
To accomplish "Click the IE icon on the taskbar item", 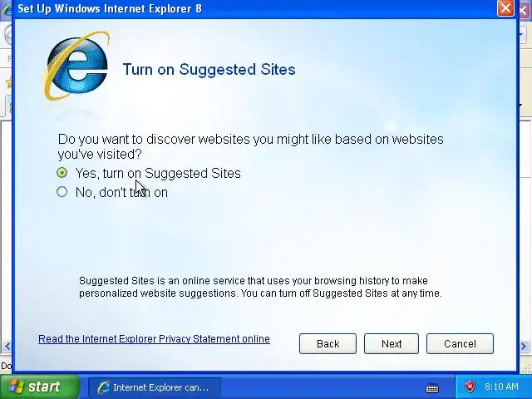I will [x=104, y=387].
